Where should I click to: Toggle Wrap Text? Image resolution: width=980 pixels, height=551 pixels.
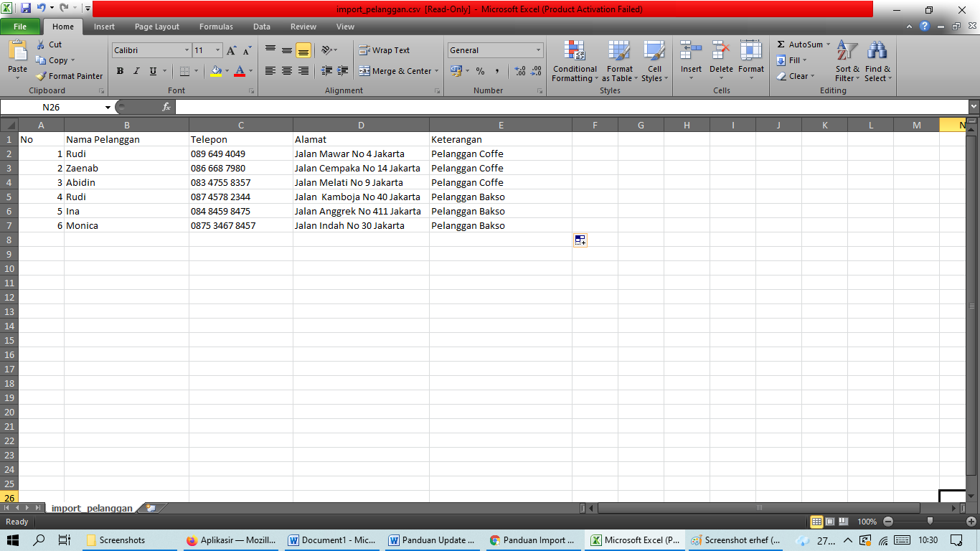coord(384,50)
